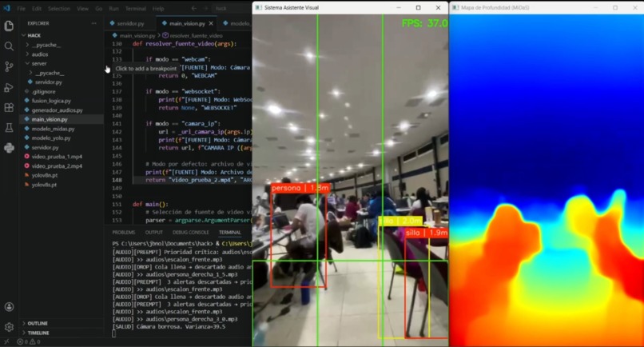644x347 pixels.
Task: Close the main_vision.py editor tab
Action: (211, 23)
